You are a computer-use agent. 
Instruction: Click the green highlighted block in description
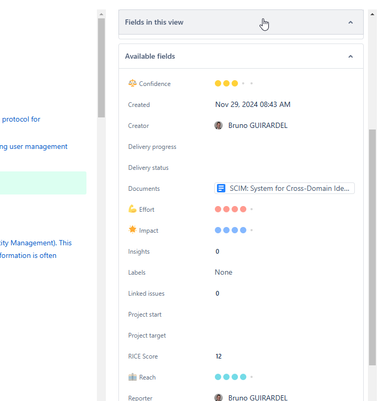click(x=43, y=183)
